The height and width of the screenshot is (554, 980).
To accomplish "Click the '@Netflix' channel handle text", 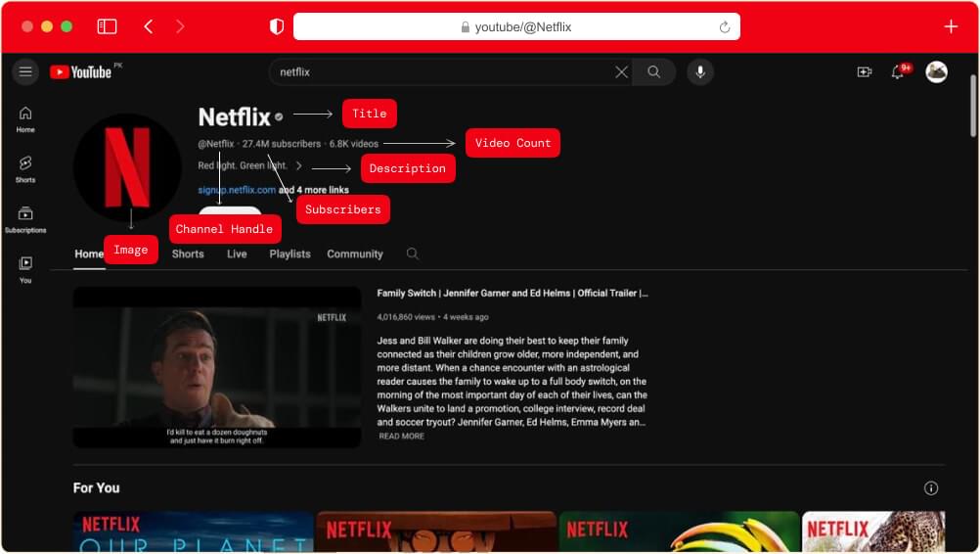I will pos(215,144).
